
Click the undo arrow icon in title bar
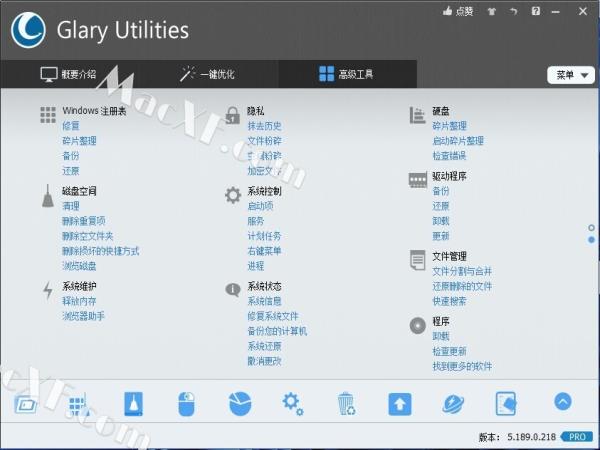pyautogui.click(x=514, y=11)
